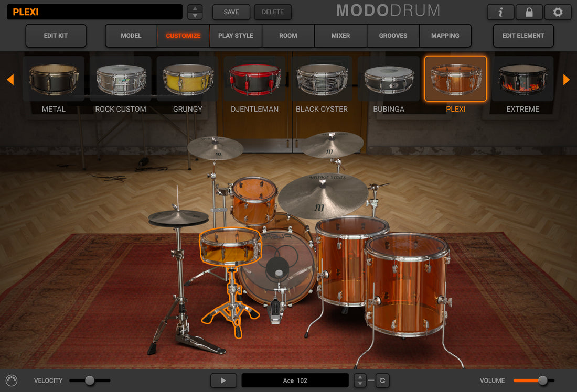Open the Room tab
This screenshot has height=392, width=577.
[x=288, y=36]
